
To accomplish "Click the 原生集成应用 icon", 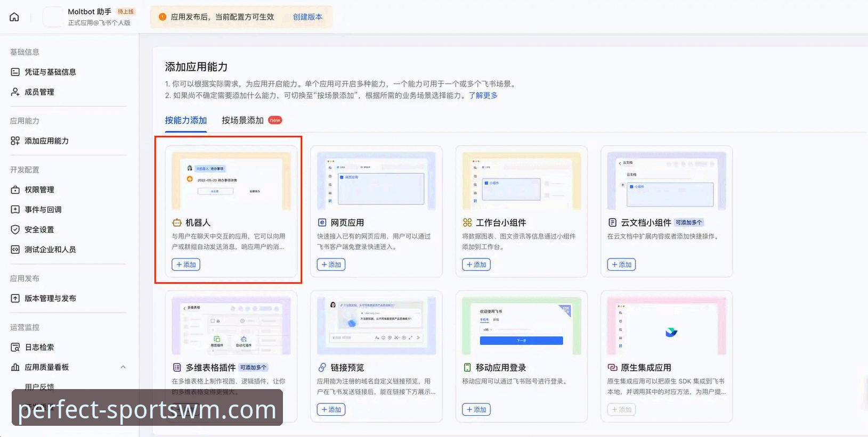I will (x=612, y=367).
